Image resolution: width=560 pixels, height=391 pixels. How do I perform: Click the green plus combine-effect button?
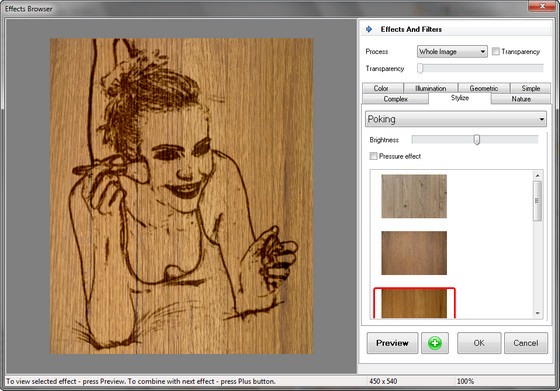point(435,343)
